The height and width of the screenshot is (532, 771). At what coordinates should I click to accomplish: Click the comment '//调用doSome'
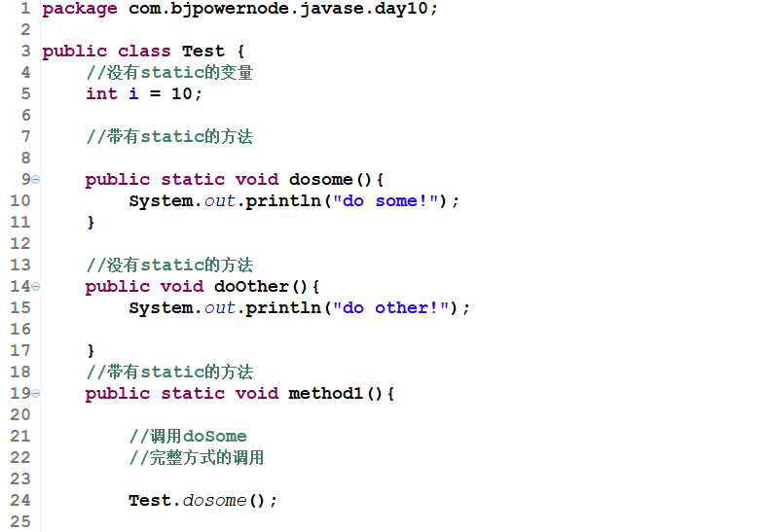pyautogui.click(x=188, y=437)
